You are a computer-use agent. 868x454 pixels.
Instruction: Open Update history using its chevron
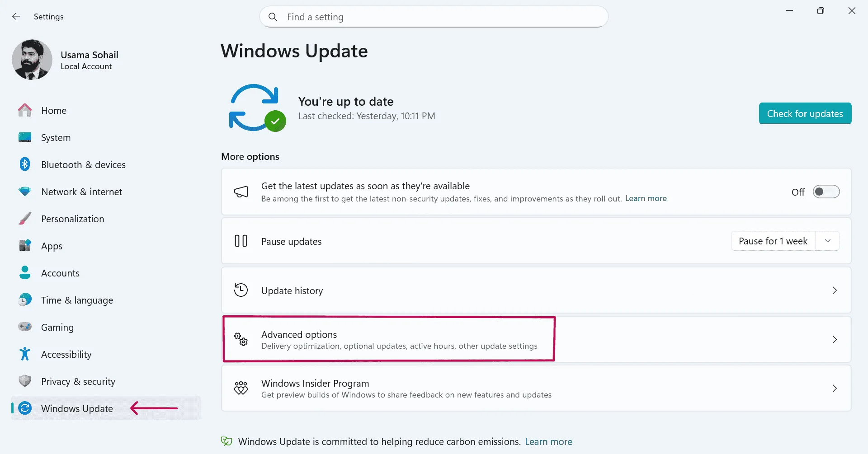[x=835, y=290]
